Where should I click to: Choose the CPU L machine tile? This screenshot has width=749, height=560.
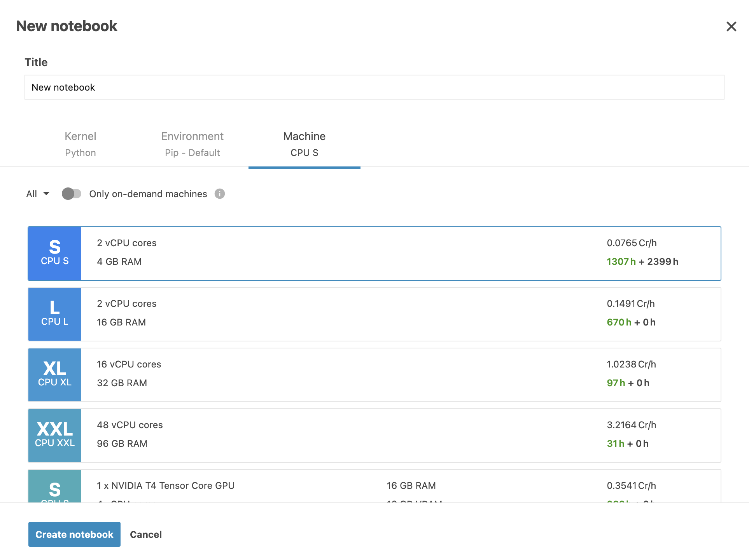click(x=54, y=314)
